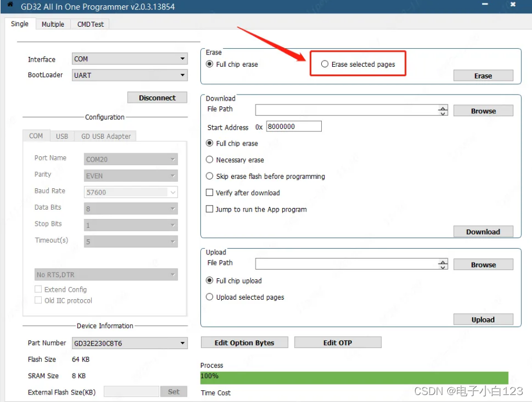Screen dimensions: 532x402
Task: Click the Download File Path field
Action: (x=347, y=110)
